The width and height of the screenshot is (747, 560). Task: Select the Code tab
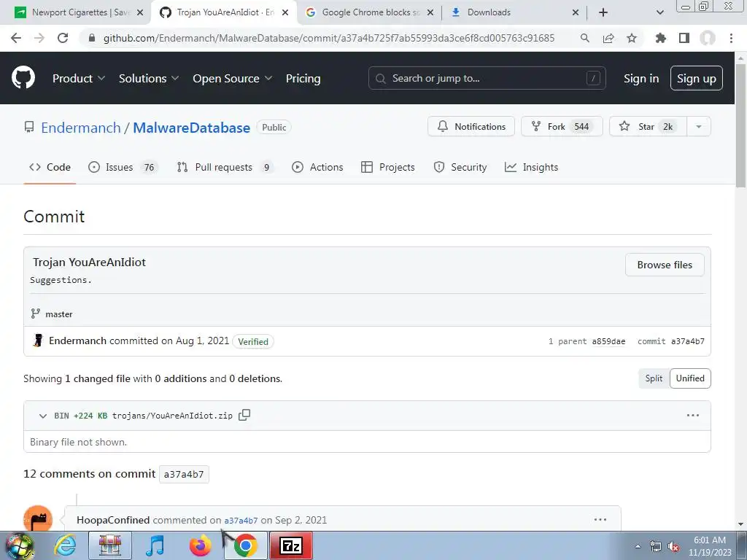point(50,167)
